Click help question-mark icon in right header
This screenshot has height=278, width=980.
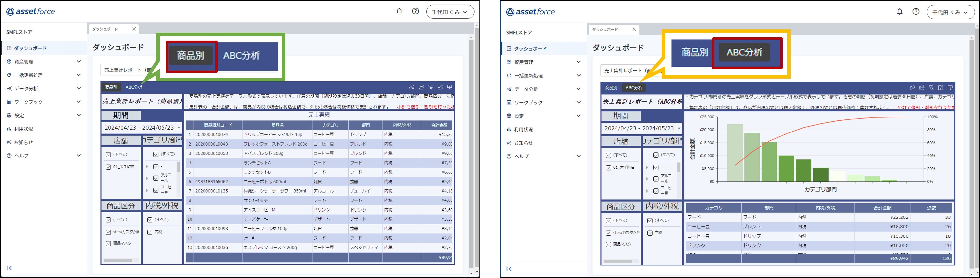pos(916,12)
